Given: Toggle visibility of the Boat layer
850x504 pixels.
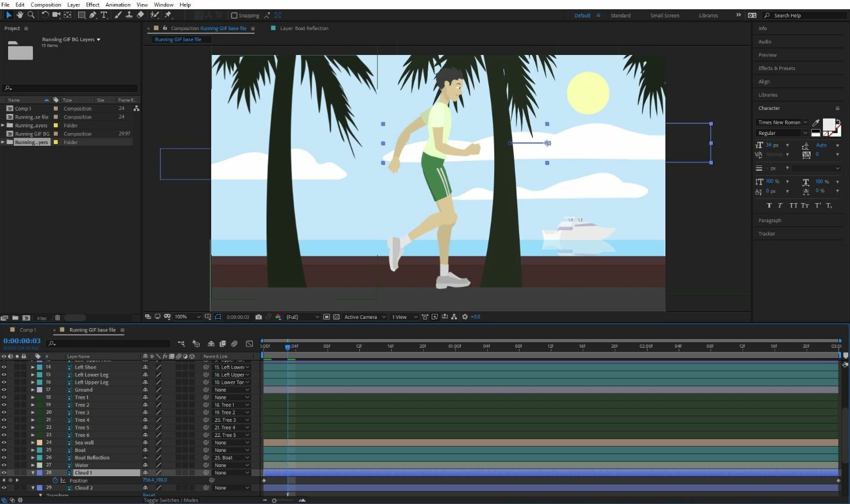Looking at the screenshot, I should 3,450.
